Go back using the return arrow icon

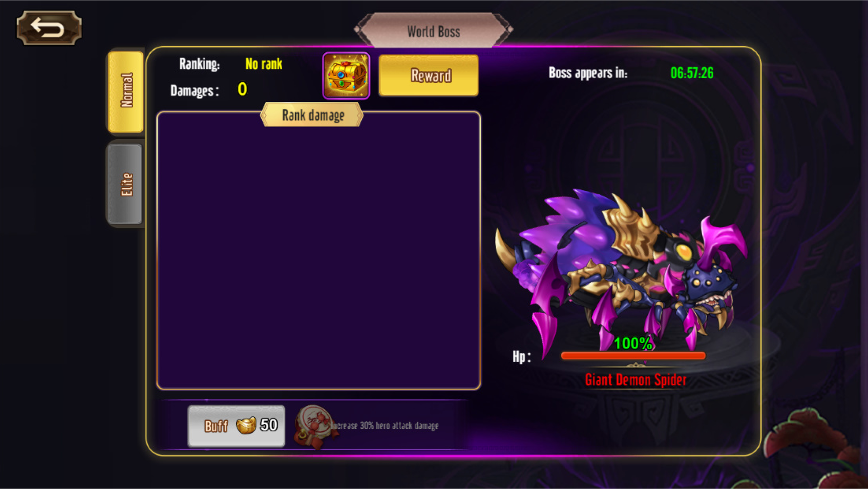pyautogui.click(x=49, y=28)
